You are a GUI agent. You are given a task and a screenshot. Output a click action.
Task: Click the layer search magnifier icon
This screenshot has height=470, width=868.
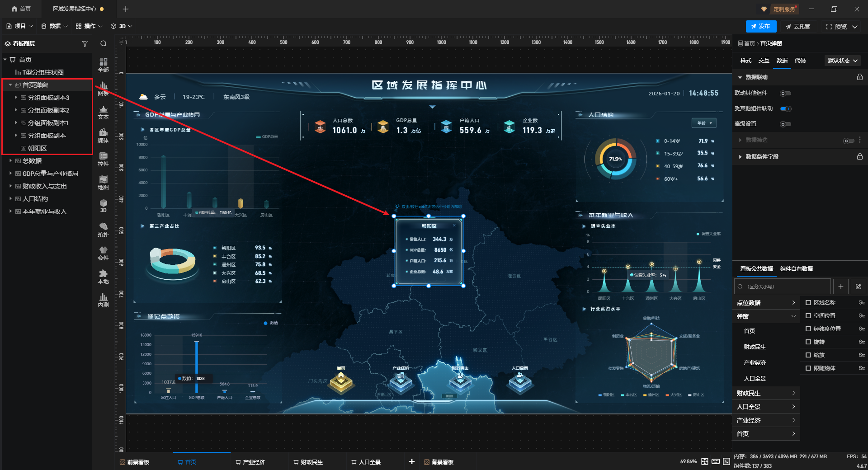point(104,44)
